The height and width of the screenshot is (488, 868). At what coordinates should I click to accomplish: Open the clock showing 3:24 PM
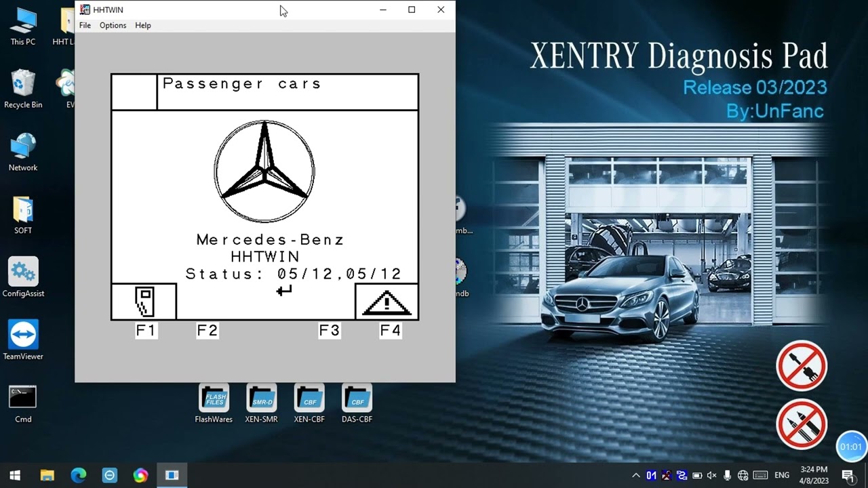[x=814, y=475]
